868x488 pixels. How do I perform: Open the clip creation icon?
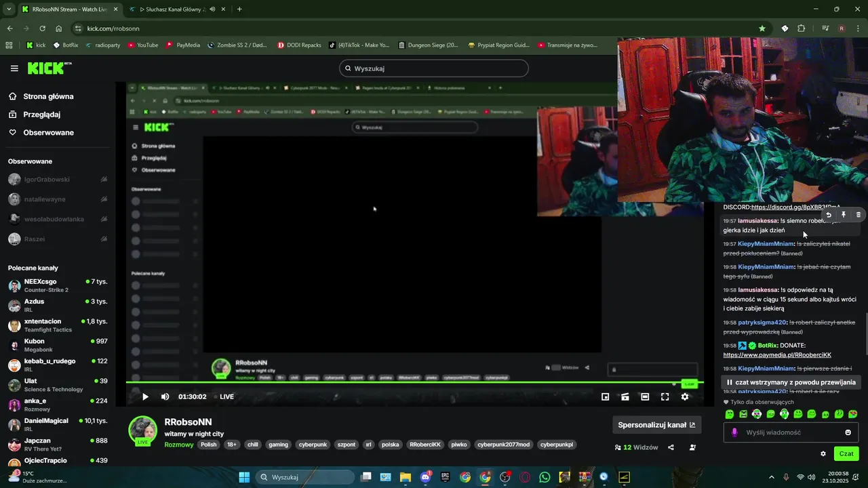coord(625,396)
